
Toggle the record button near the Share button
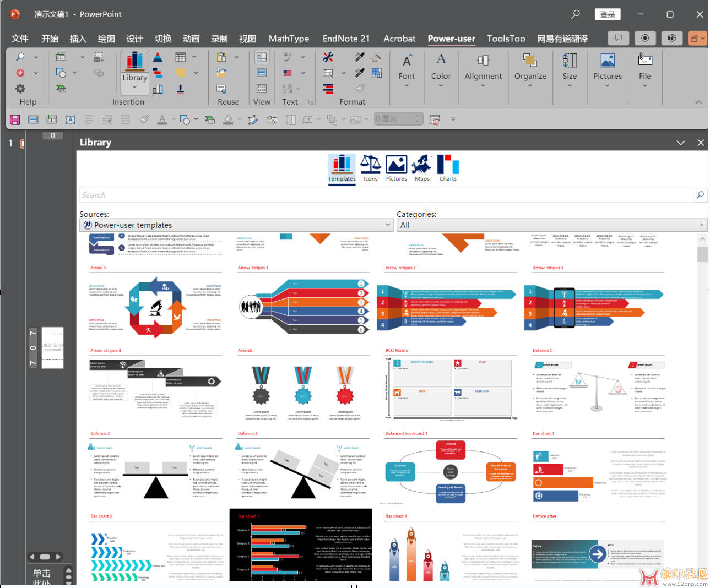pos(645,38)
